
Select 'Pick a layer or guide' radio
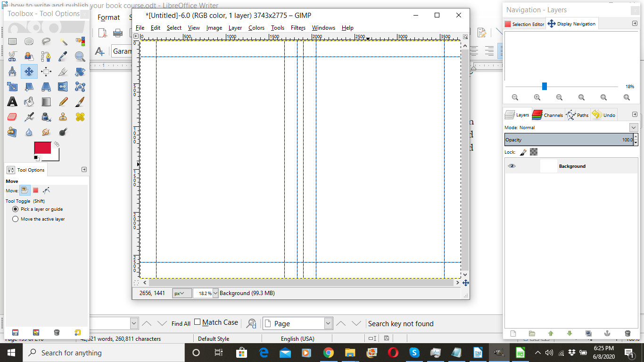click(16, 209)
